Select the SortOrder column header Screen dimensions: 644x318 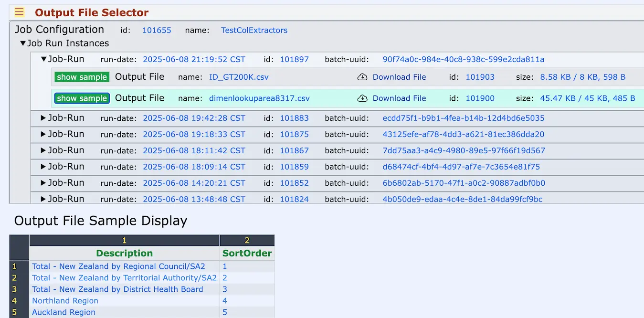[x=247, y=253]
